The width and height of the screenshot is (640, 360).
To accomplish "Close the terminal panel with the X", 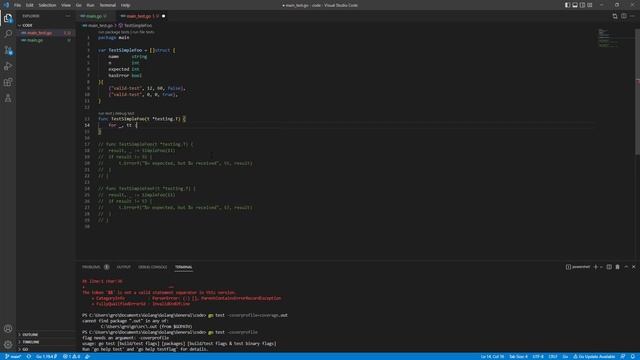I will click(x=633, y=267).
